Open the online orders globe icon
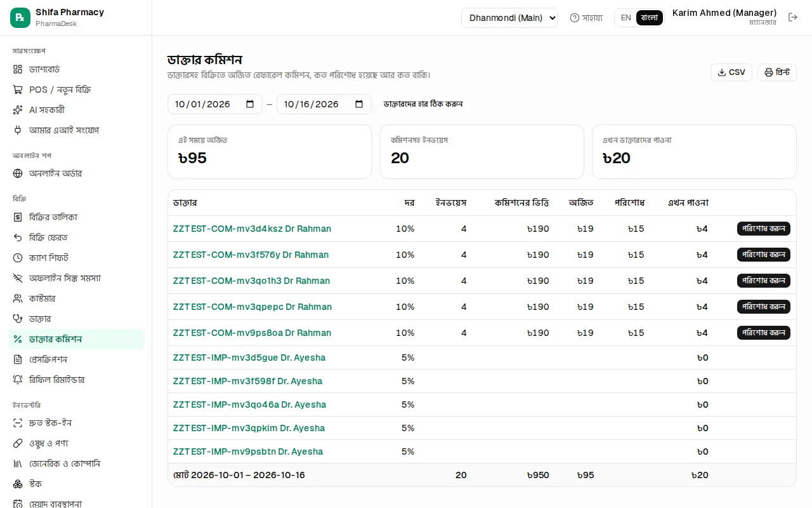 (18, 173)
